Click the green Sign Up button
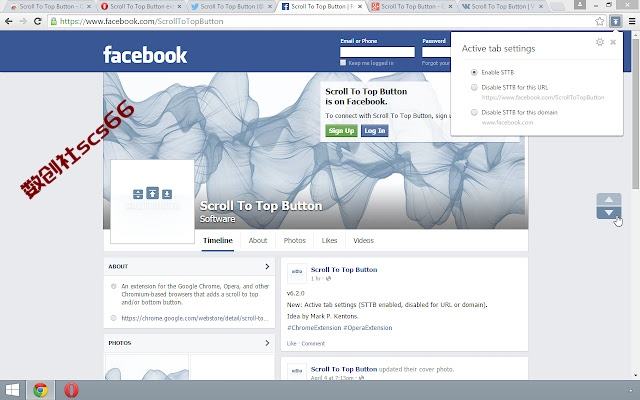 point(341,131)
